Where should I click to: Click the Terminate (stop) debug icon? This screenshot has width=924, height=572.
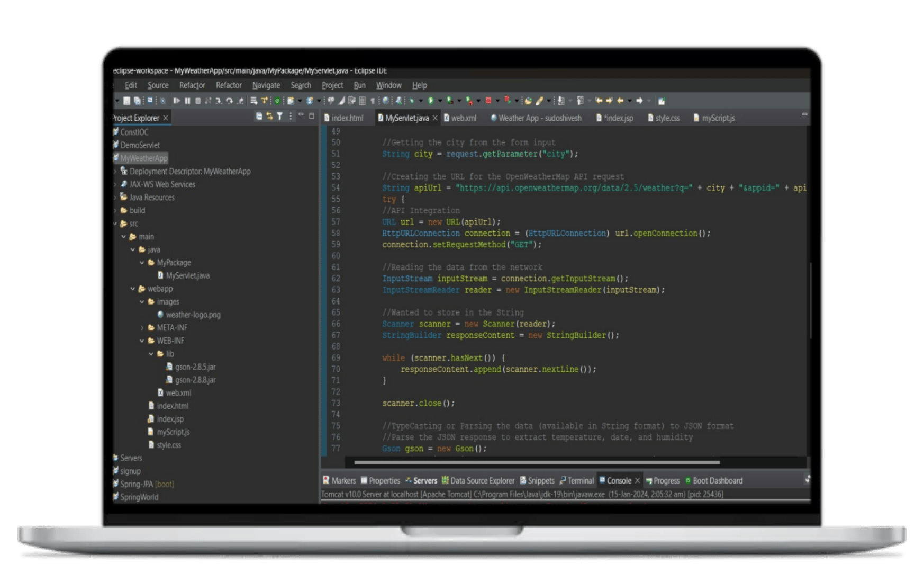pyautogui.click(x=198, y=101)
